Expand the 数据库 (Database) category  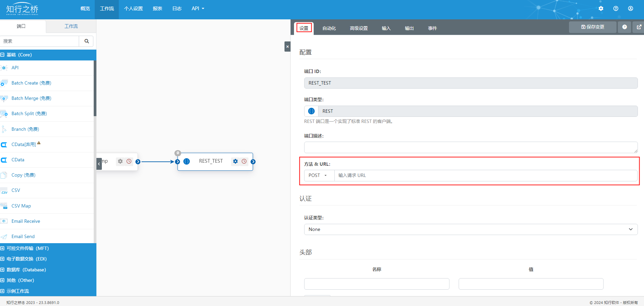point(3,270)
